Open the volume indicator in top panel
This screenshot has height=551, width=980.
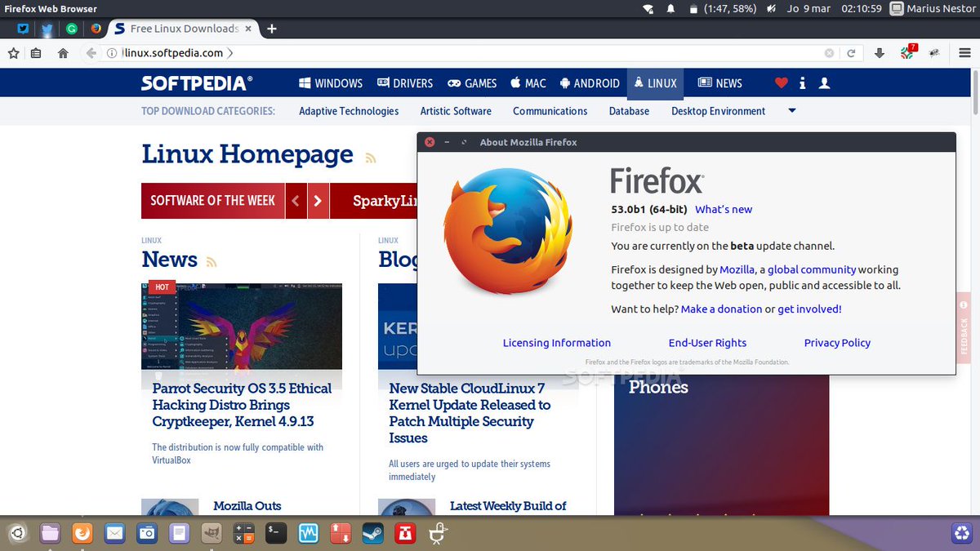point(772,9)
